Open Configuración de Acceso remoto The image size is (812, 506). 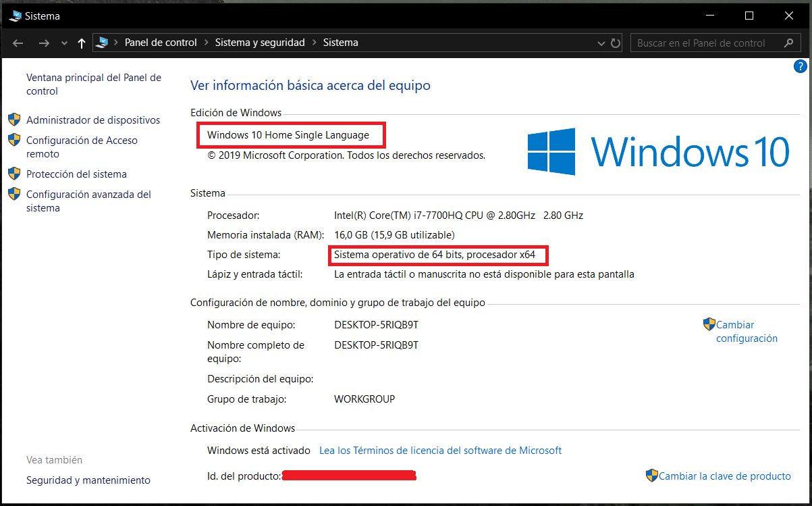pos(82,147)
